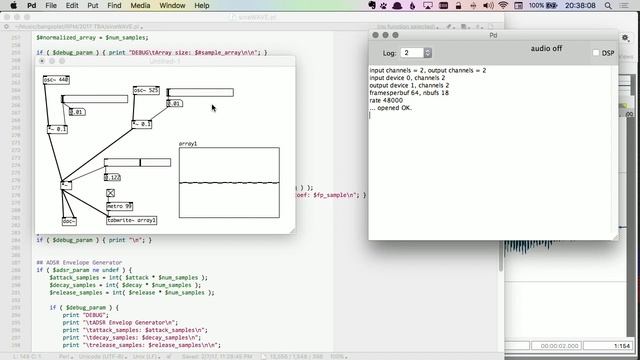640x360 pixels.
Task: Click the array1 graph display
Action: 229,182
